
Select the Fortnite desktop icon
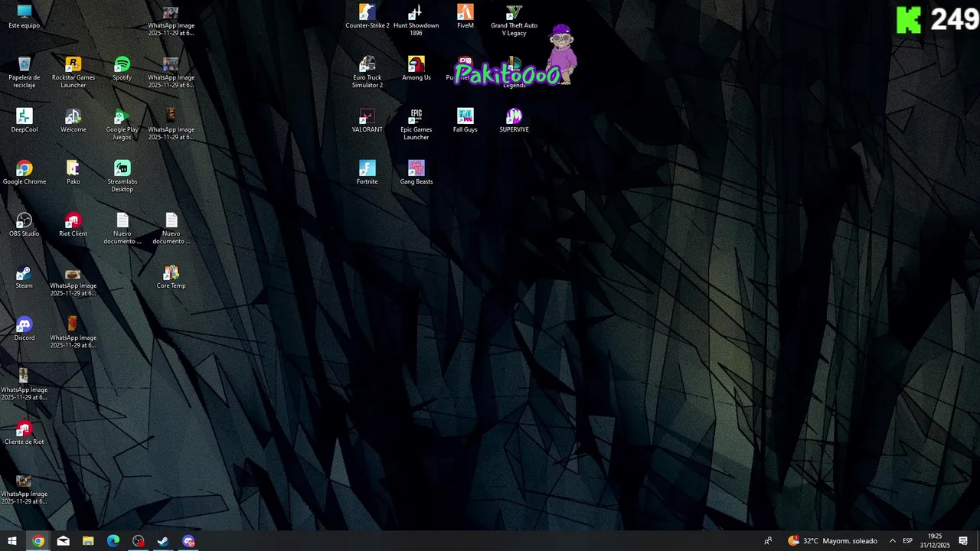coord(367,173)
